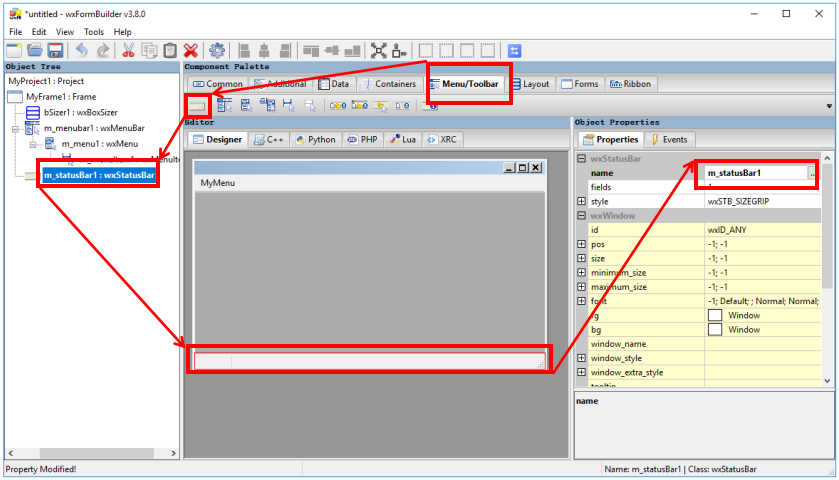This screenshot has height=480, width=839.
Task: Select the Layout palette tab
Action: [x=530, y=84]
